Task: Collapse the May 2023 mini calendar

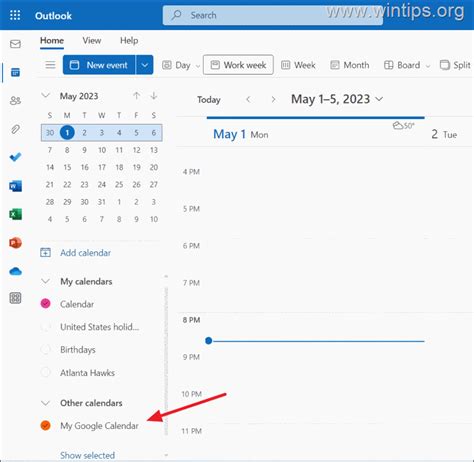Action: tap(45, 96)
